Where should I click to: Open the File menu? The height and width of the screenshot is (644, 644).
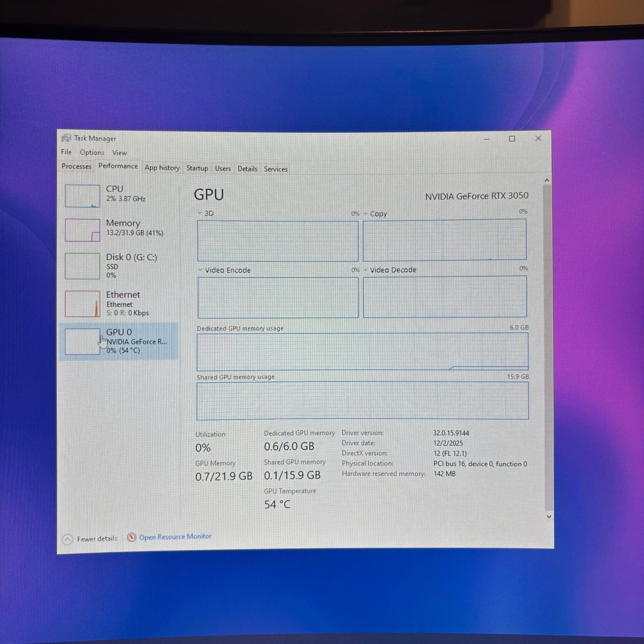point(66,152)
